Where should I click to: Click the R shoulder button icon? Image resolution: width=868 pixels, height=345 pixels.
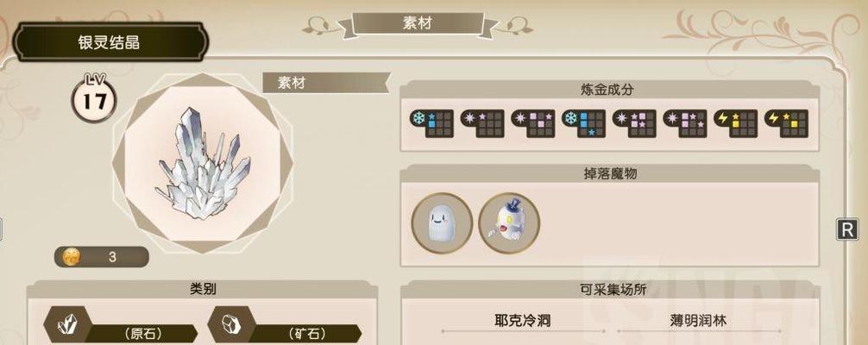click(x=847, y=229)
